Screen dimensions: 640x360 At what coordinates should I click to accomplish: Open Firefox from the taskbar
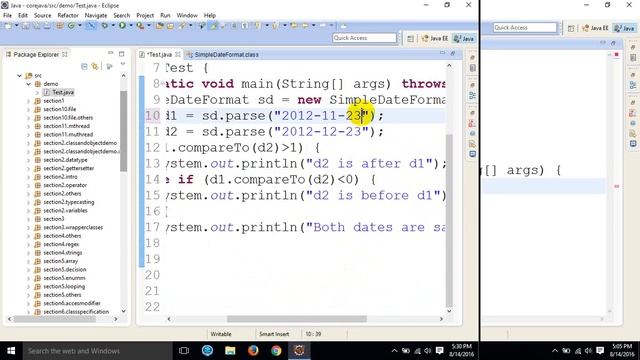coord(253,351)
